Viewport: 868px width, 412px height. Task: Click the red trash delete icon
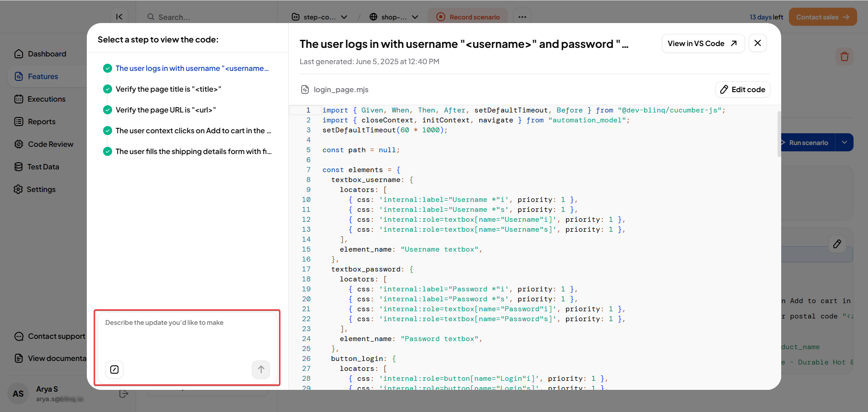(844, 57)
